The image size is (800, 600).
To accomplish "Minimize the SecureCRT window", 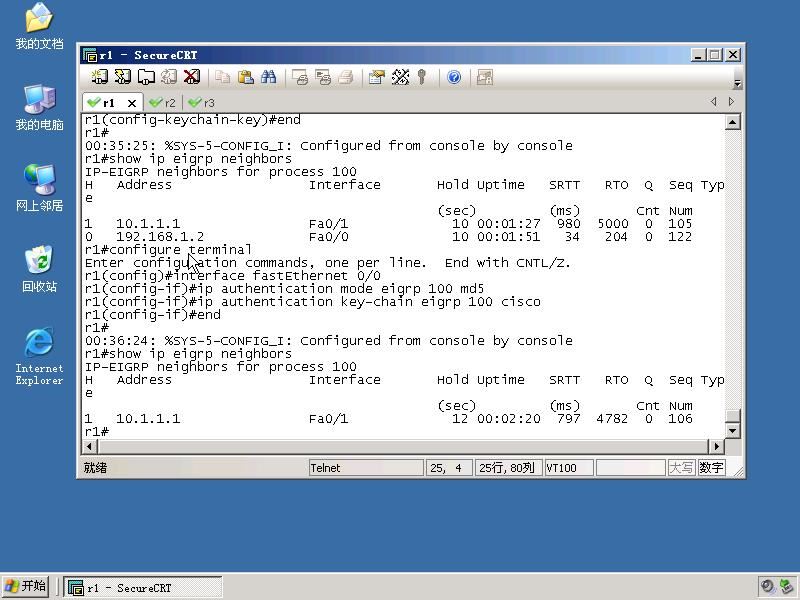I will (698, 55).
